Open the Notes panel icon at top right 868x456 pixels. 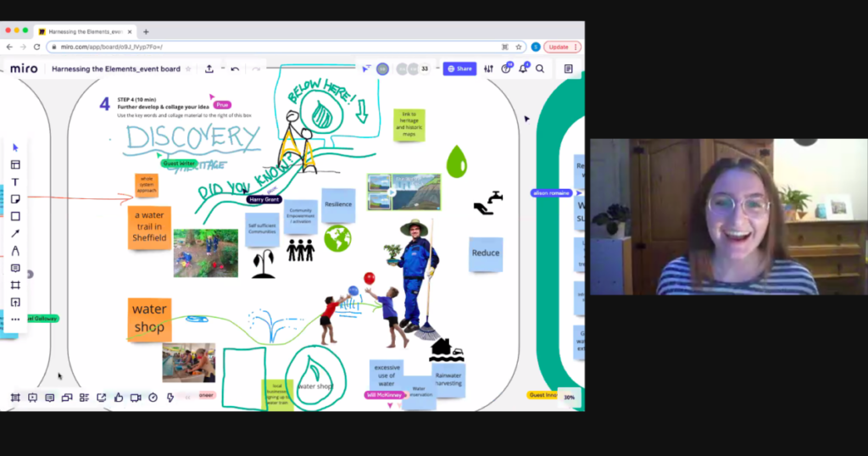[569, 70]
